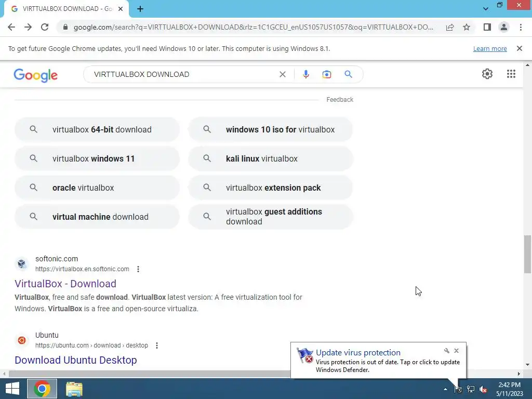
Task: Open Ubuntu result options menu
Action: coord(157,345)
